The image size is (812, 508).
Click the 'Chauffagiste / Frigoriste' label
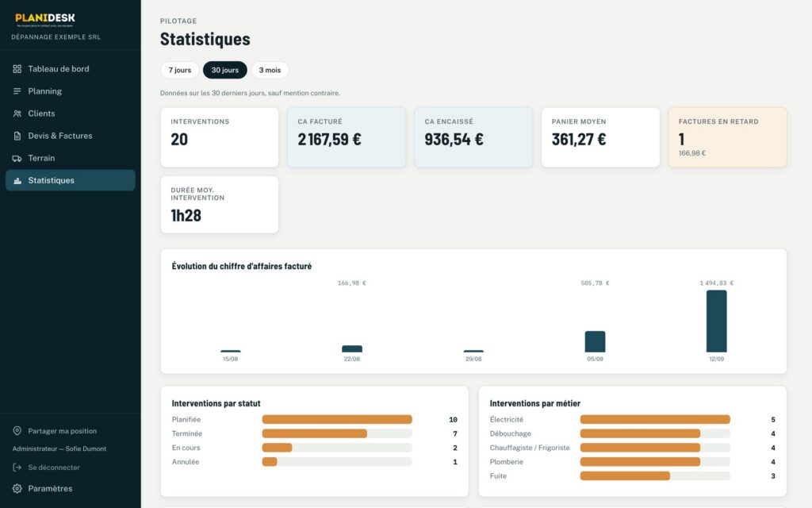click(x=530, y=448)
